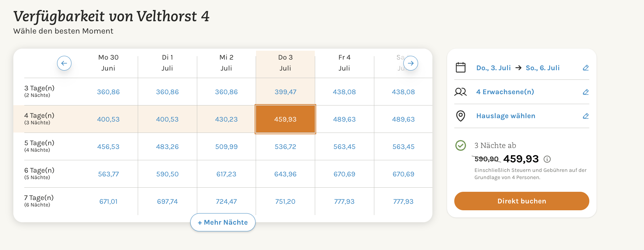Go to previous dates with left arrow

(64, 63)
